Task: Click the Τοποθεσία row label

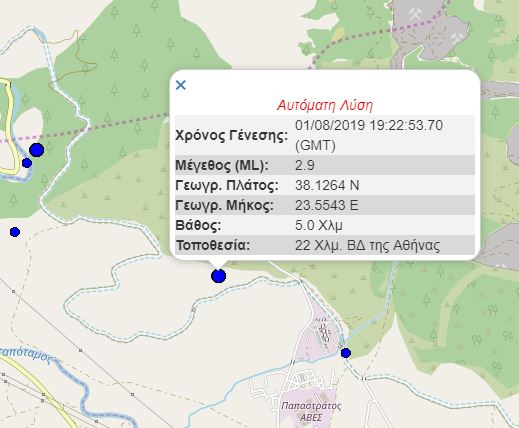Action: 213,245
